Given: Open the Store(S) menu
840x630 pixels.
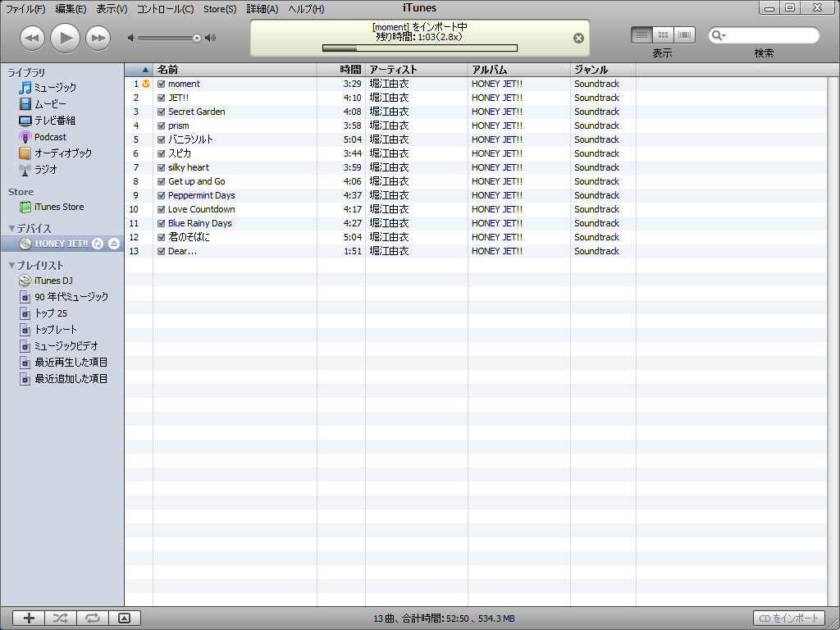Looking at the screenshot, I should [220, 9].
